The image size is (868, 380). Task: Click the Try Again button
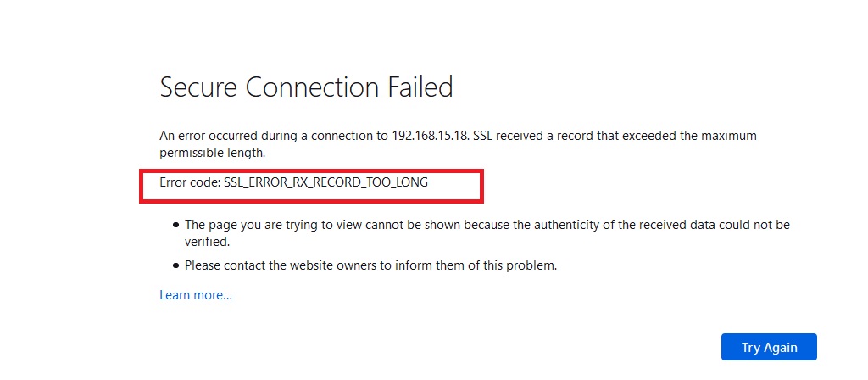769,347
